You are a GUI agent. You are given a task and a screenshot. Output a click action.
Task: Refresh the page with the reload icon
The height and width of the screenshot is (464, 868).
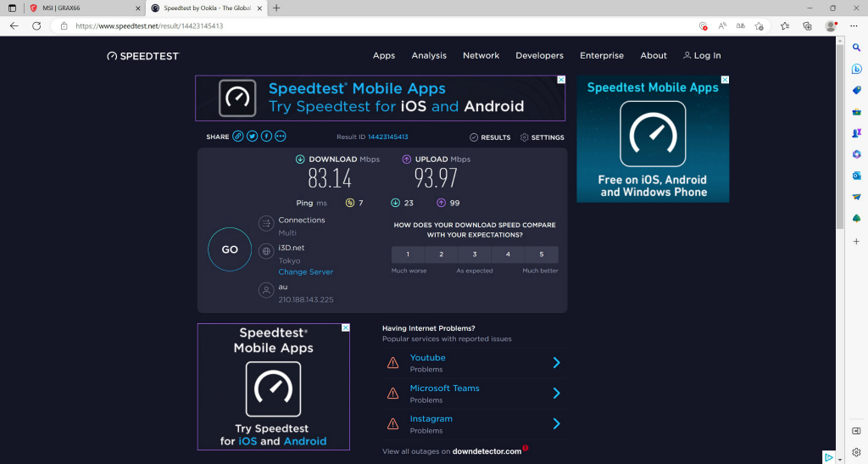(x=36, y=26)
